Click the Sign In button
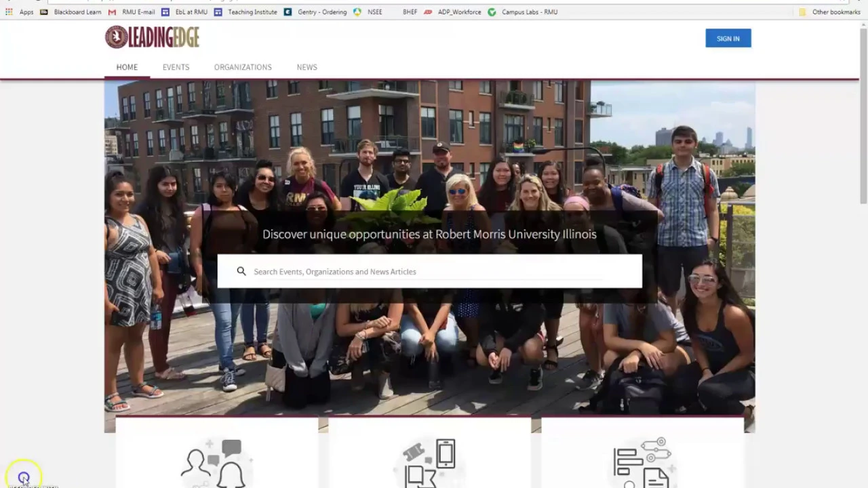This screenshot has width=868, height=488. click(x=728, y=39)
